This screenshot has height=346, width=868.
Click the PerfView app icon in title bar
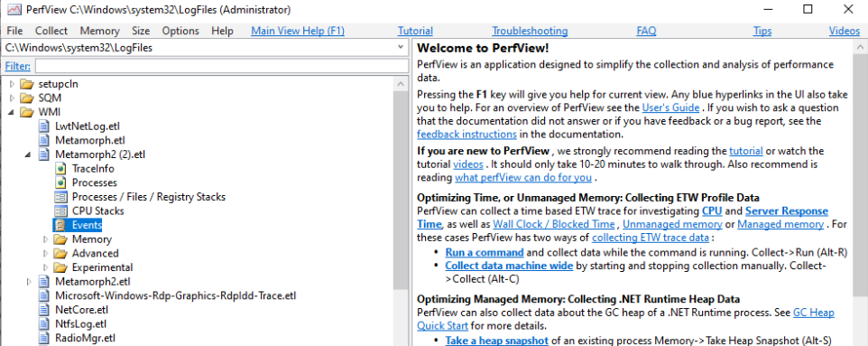point(14,10)
